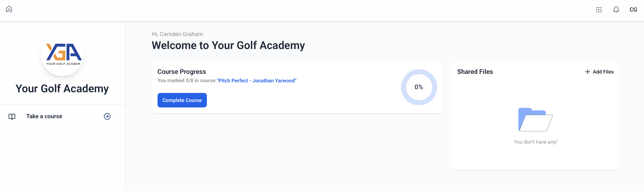
Task: Open the CG profile avatar menu
Action: click(x=634, y=10)
